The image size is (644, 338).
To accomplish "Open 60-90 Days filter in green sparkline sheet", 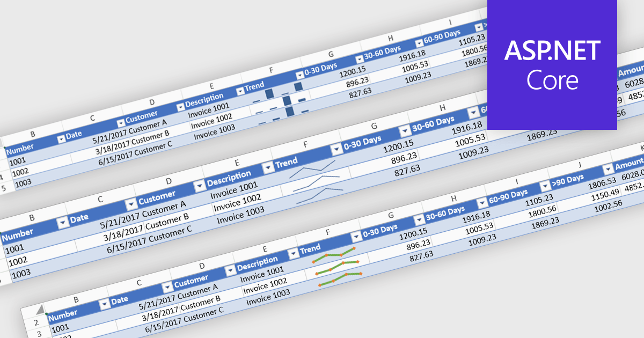I will (545, 186).
